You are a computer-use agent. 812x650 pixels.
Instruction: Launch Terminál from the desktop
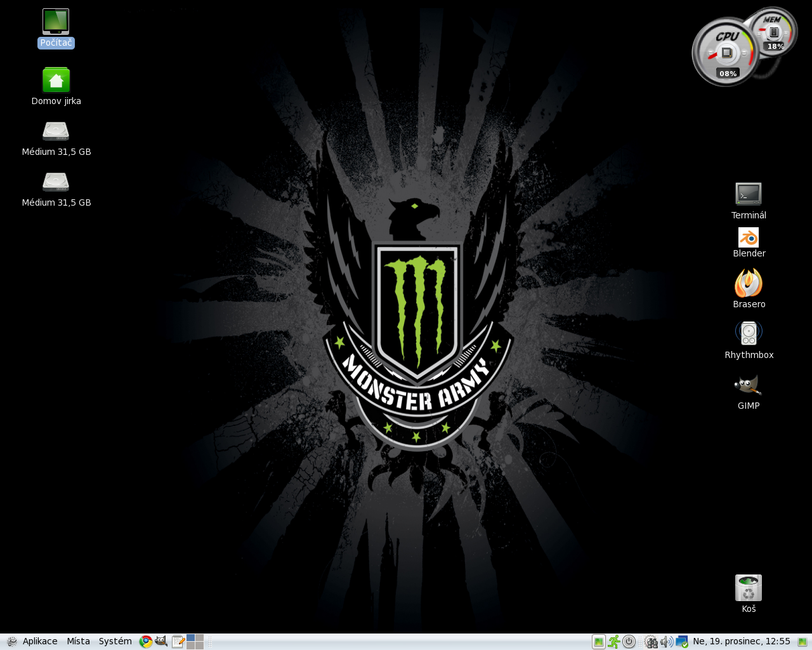(x=749, y=194)
